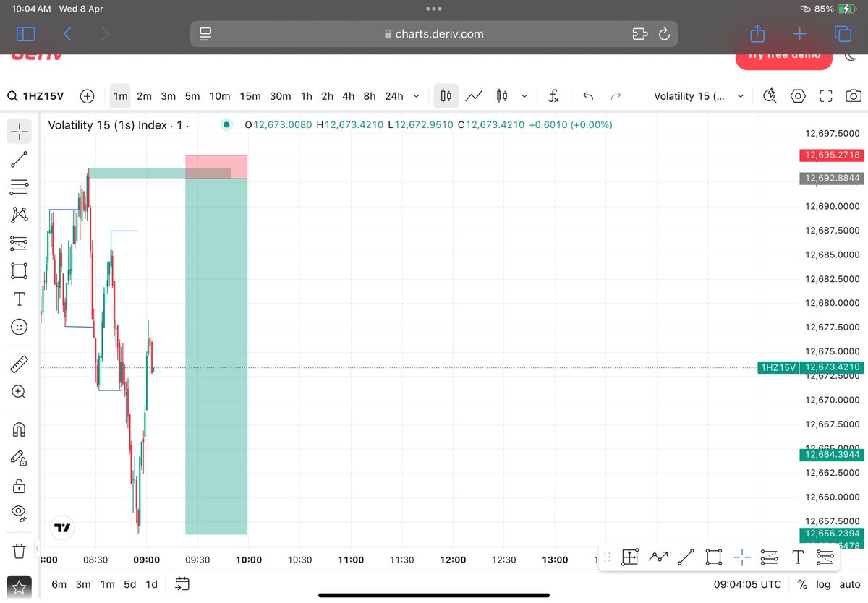Viewport: 868px width, 603px height.
Task: Select the Measure ruler tool
Action: coord(19,364)
